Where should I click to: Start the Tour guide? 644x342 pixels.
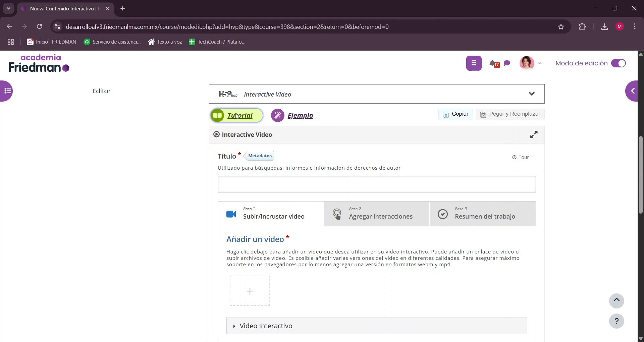pyautogui.click(x=521, y=157)
